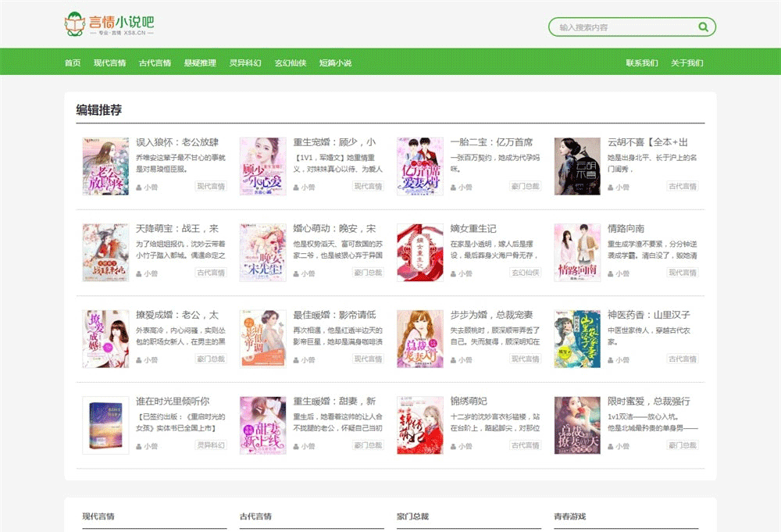The height and width of the screenshot is (532, 781).
Task: Open title link 神医药香：山里汉子
Action: coord(648,315)
